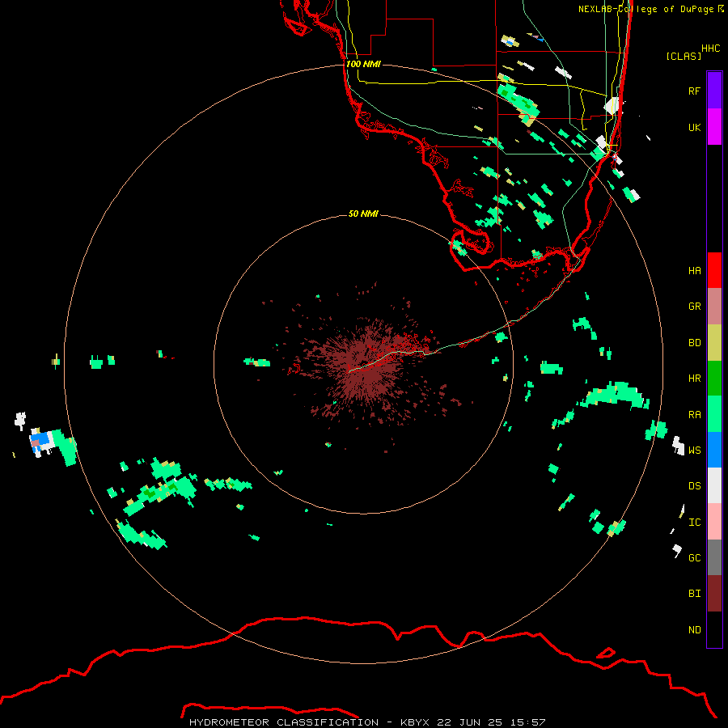Screen dimensions: 728x728
Task: Click the BD legend label
Action: (694, 343)
